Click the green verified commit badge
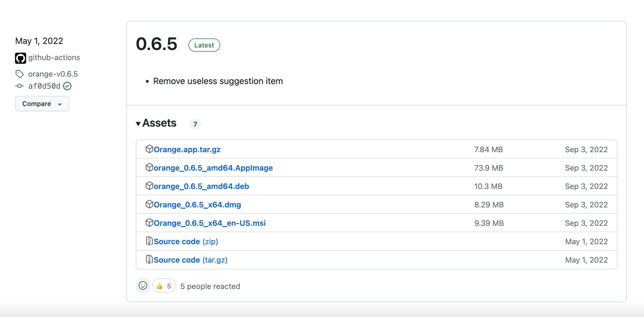Viewport: 644px width, 317px height. pyautogui.click(x=67, y=86)
